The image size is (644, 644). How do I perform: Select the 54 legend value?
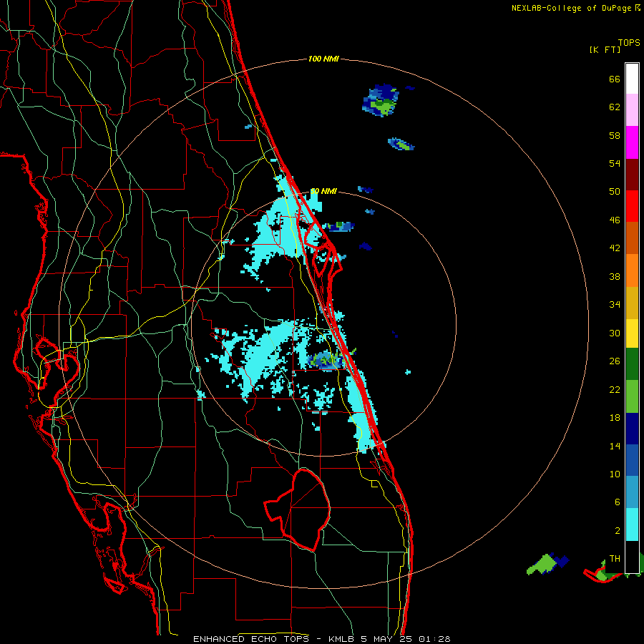615,163
